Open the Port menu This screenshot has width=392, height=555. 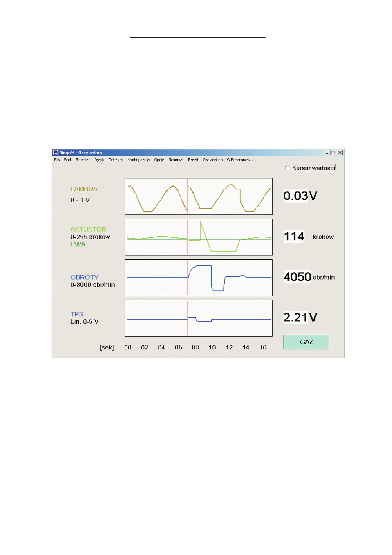[67, 160]
